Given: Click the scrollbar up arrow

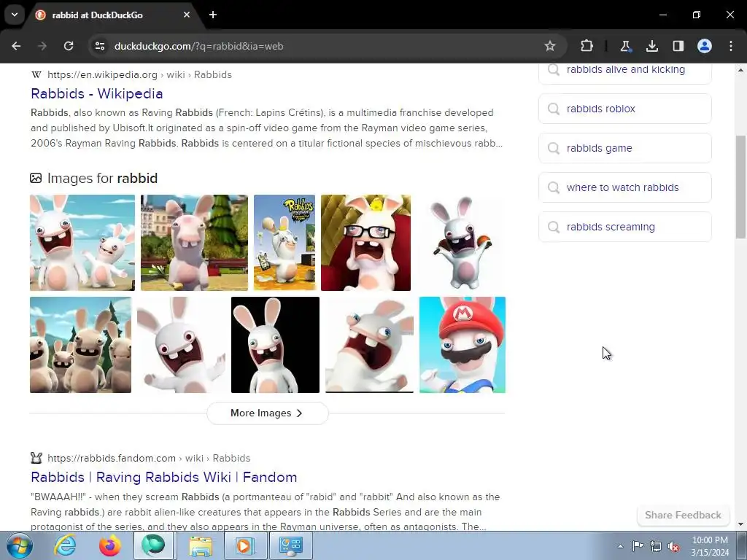Looking at the screenshot, I should 740,70.
